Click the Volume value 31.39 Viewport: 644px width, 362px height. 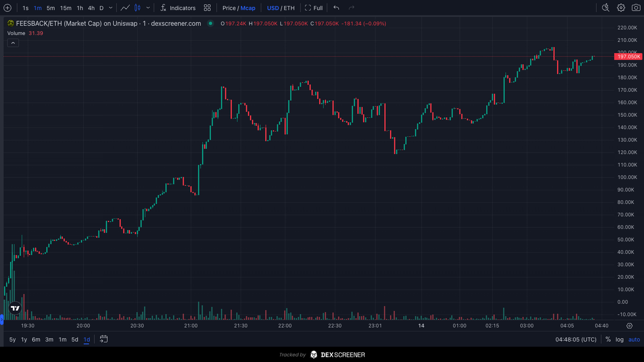point(35,33)
